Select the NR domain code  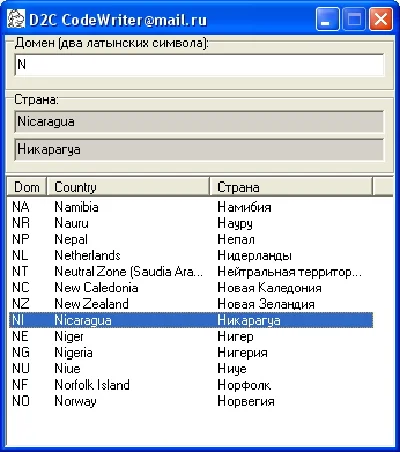[x=21, y=223]
